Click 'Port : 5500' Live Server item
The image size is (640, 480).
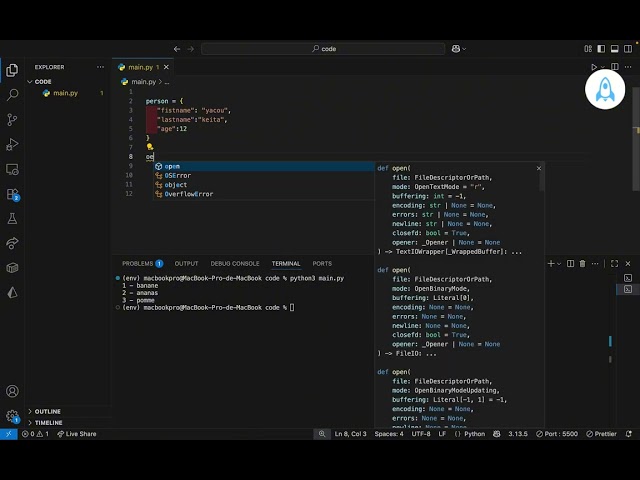click(x=557, y=434)
